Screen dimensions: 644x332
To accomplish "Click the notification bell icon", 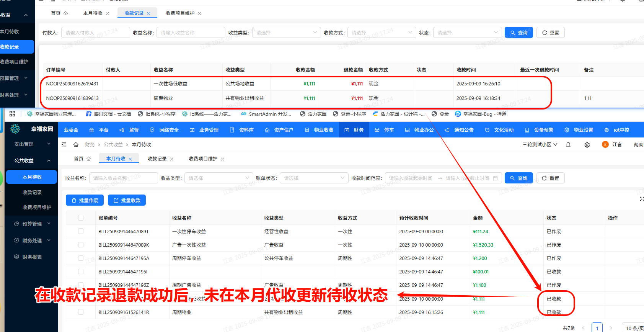I will click(x=568, y=145).
